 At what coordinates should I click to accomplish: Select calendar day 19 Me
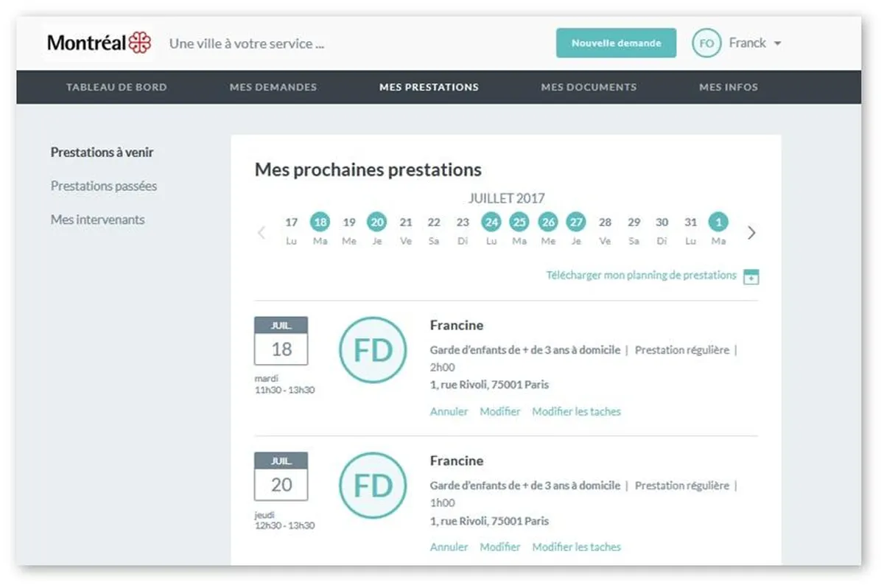[x=349, y=230]
